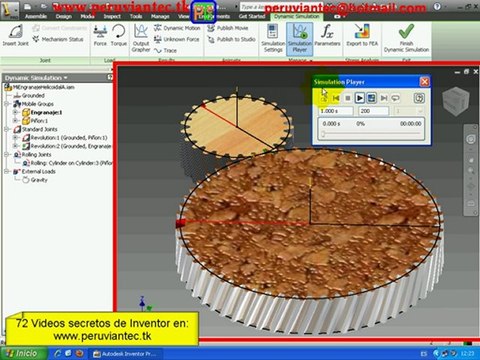Open the Design ribbon tab
Viewport: 480px width, 360px height.
click(x=63, y=16)
